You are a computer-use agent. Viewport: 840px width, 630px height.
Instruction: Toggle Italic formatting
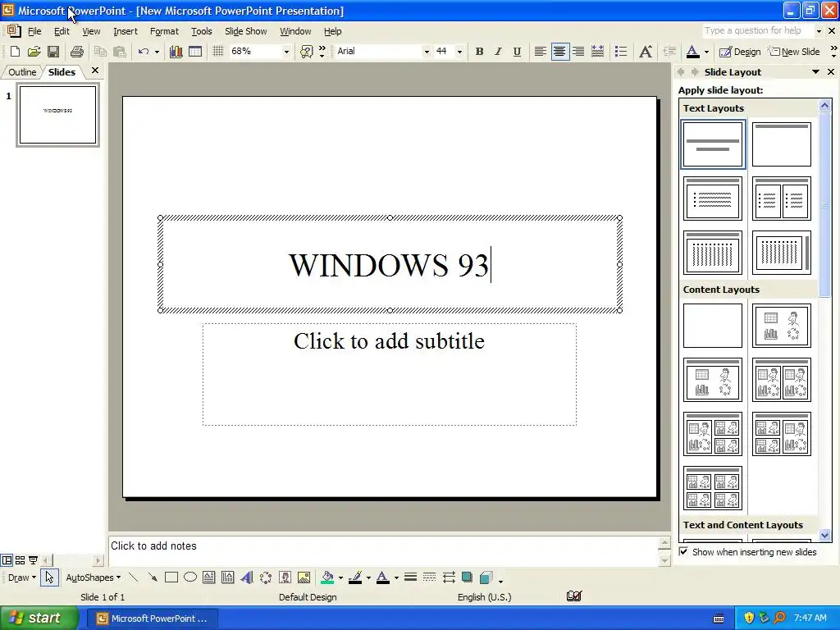point(498,52)
